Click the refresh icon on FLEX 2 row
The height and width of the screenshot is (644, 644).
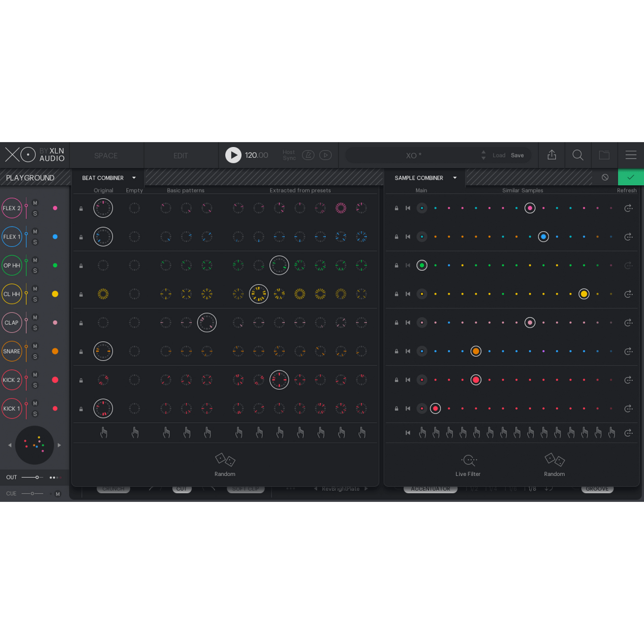[628, 208]
